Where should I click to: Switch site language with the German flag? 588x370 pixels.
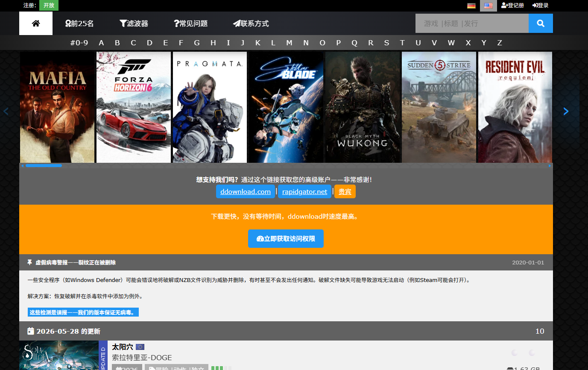471,6
